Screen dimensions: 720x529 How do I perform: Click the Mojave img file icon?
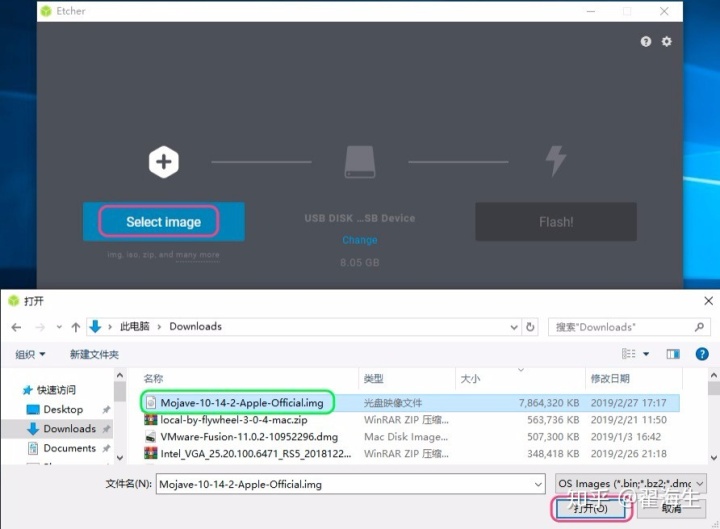tap(151, 403)
